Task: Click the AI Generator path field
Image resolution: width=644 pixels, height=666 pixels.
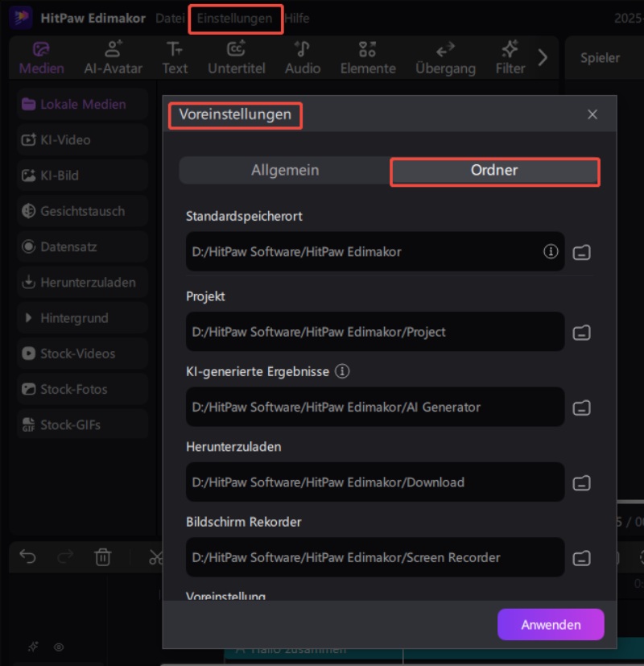Action: (375, 407)
